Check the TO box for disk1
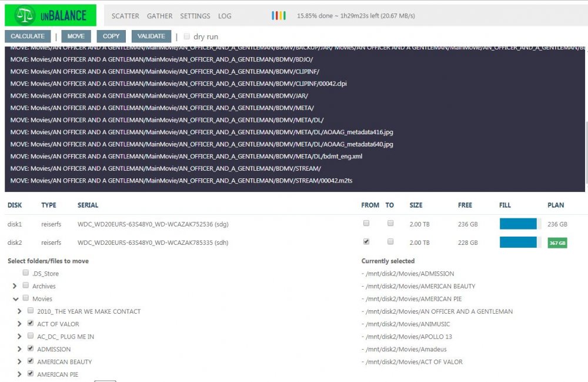The width and height of the screenshot is (588, 382). (x=390, y=223)
